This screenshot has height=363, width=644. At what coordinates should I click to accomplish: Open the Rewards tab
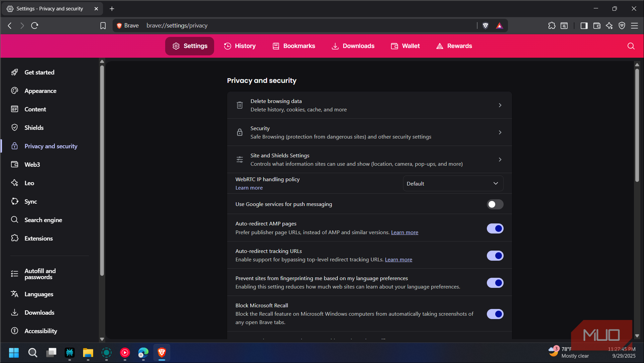point(454,46)
